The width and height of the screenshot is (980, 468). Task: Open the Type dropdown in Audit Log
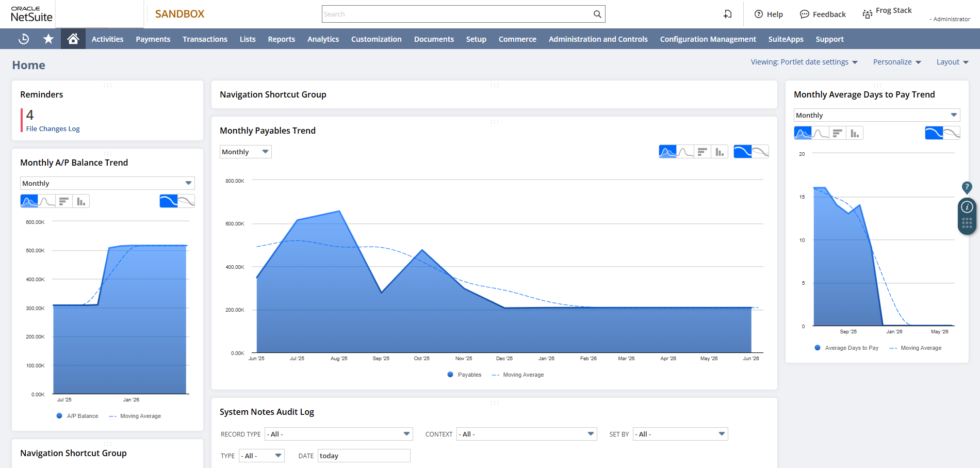[262, 456]
